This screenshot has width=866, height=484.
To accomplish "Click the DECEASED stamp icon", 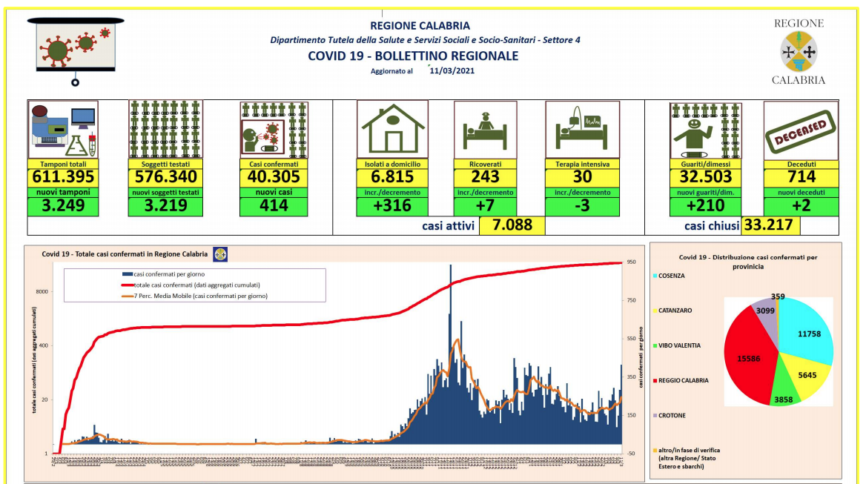I will [798, 130].
